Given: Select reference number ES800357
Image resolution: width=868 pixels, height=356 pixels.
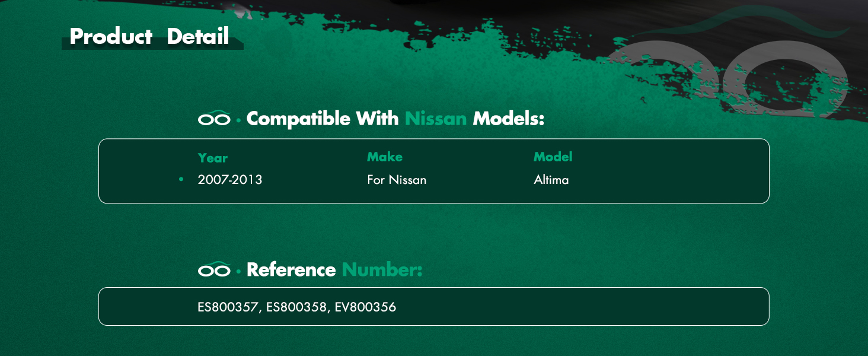Looking at the screenshot, I should click(228, 307).
